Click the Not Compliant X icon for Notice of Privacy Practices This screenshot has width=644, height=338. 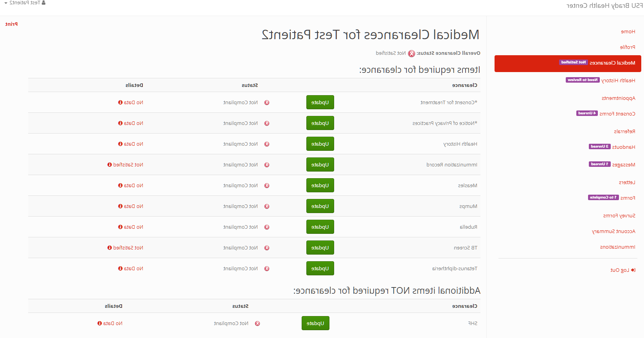(x=267, y=123)
